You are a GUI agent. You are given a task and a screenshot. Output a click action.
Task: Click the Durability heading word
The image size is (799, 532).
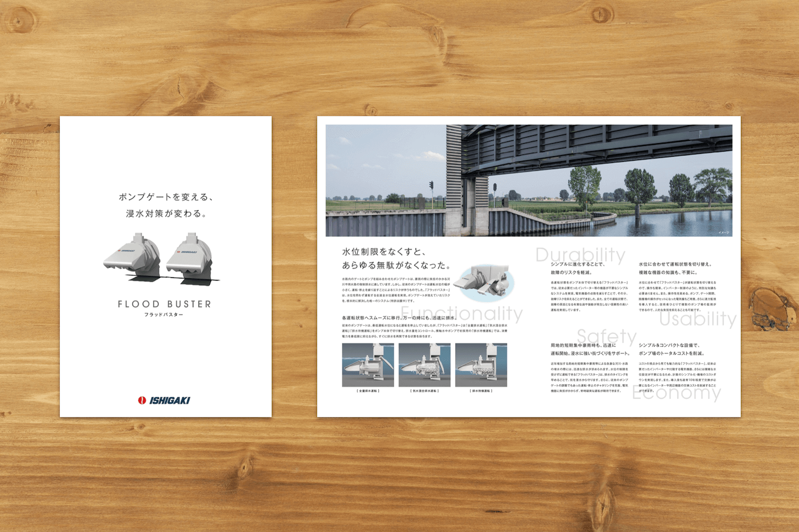[x=580, y=255]
